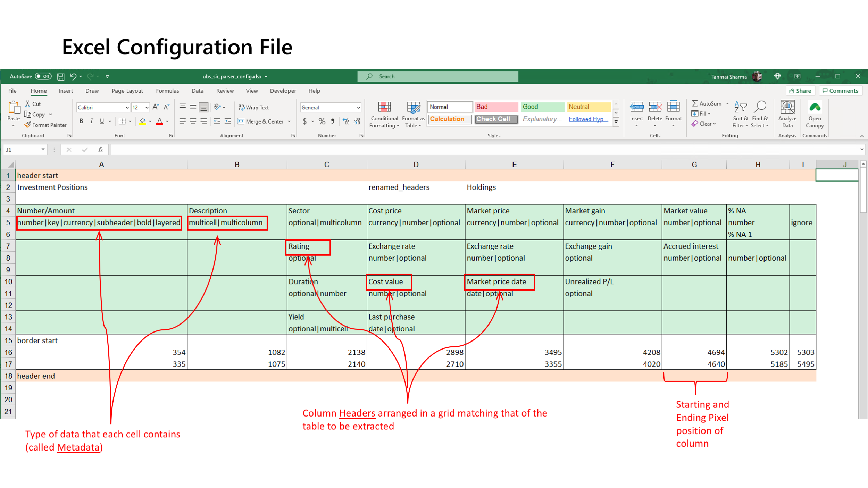Click the Format Painter brush icon

[28, 125]
